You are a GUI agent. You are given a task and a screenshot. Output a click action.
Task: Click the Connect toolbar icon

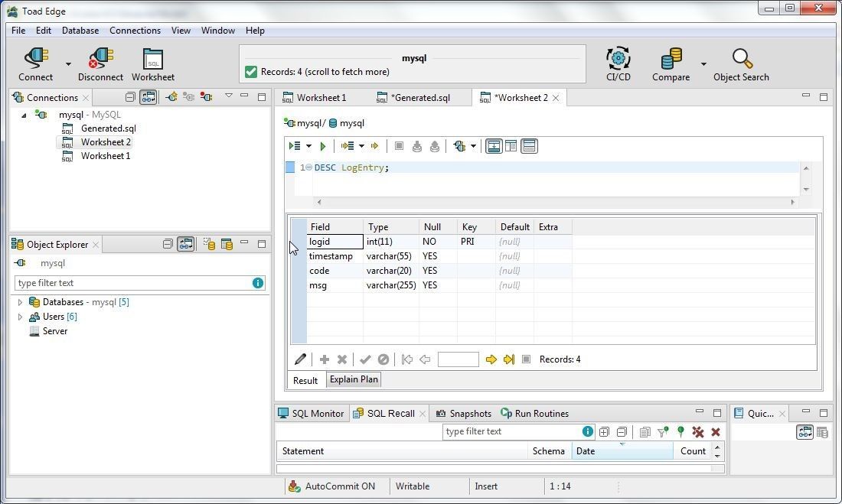coord(36,64)
